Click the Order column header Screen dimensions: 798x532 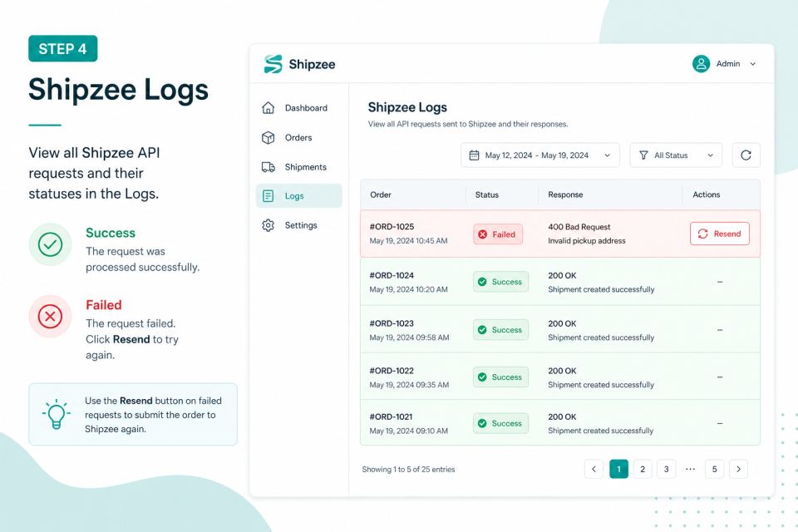click(x=381, y=195)
